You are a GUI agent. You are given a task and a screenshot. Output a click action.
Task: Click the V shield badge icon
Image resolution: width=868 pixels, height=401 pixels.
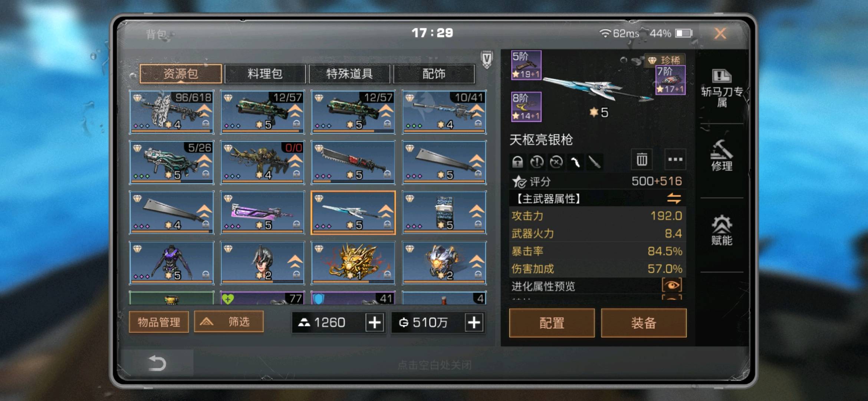click(487, 59)
